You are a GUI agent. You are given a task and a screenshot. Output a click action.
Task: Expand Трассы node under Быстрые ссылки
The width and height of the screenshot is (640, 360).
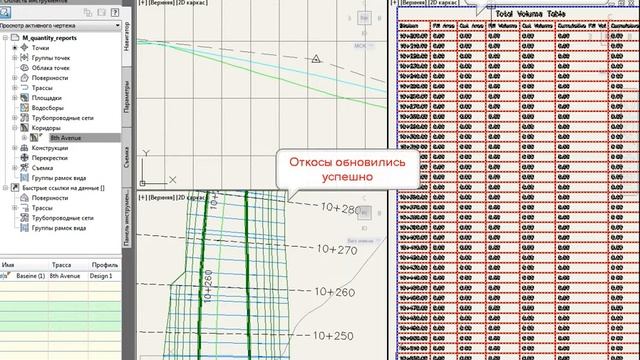15,208
